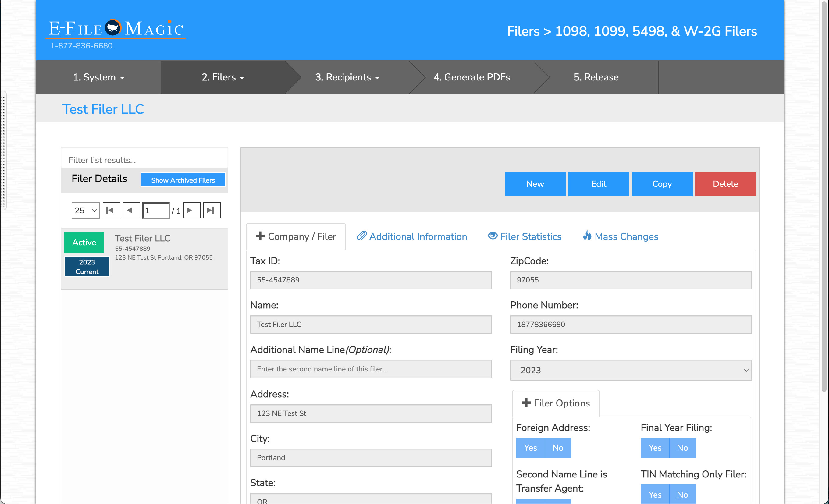The width and height of the screenshot is (829, 504).
Task: Open the 3. Recipients menu
Action: point(347,77)
